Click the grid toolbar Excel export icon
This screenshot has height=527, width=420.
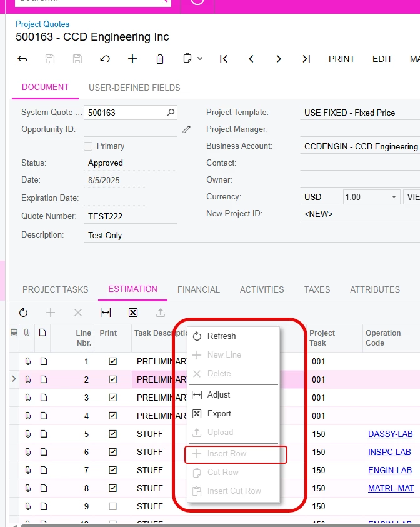click(x=133, y=313)
